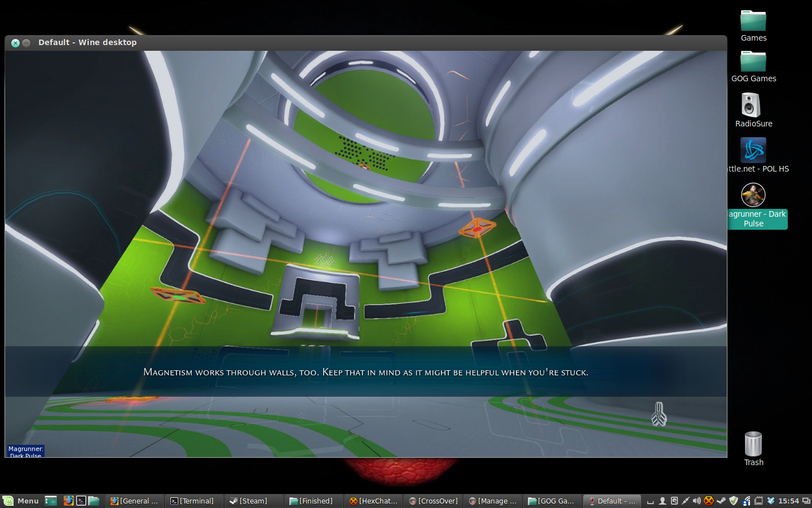The image size is (812, 508).
Task: Click the Steam tray icon
Action: [721, 501]
